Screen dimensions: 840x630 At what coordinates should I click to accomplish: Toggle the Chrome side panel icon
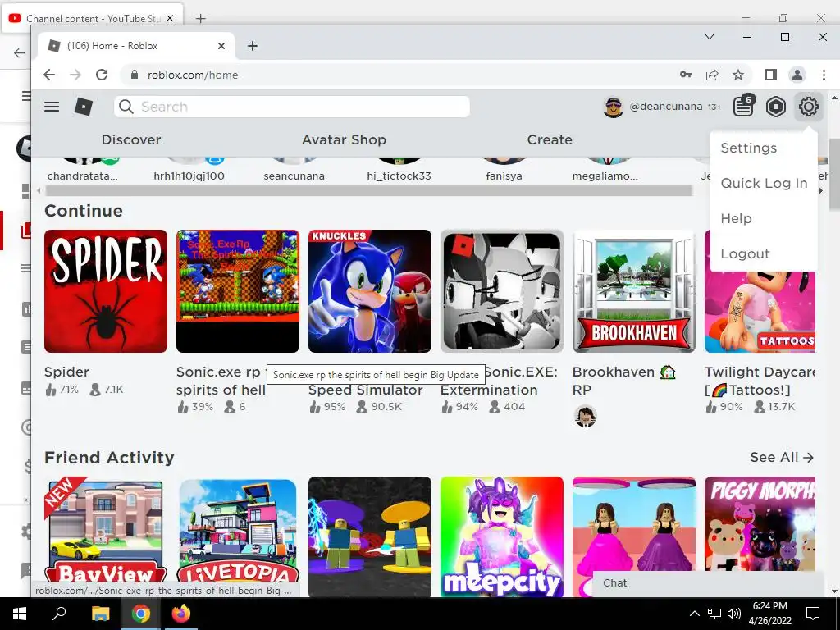point(771,75)
